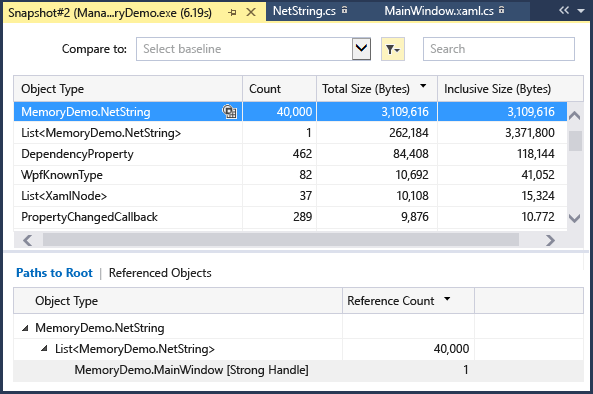
Task: Close the Snapshot#2 tab
Action: (250, 12)
